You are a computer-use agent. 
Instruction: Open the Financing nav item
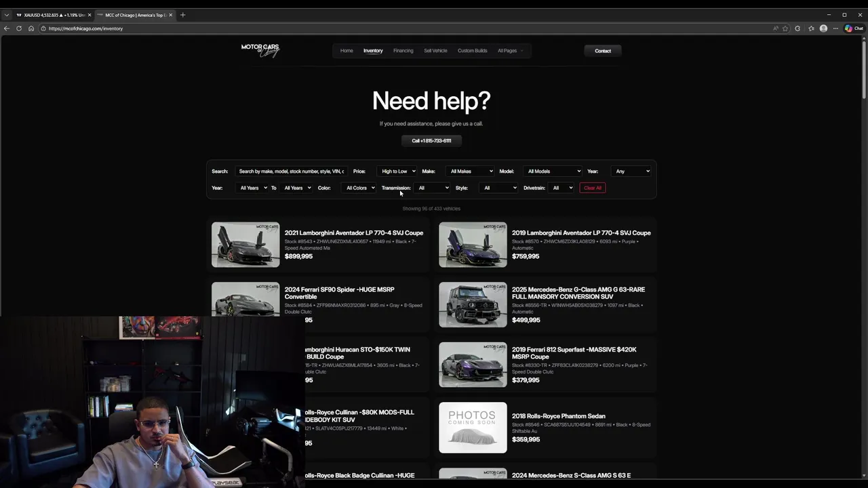[403, 51]
